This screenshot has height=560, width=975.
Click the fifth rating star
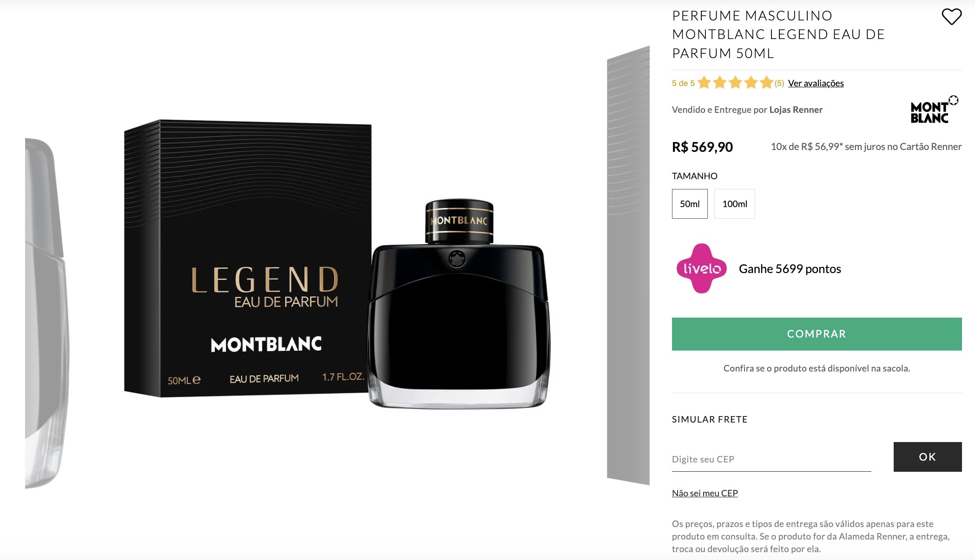click(766, 83)
